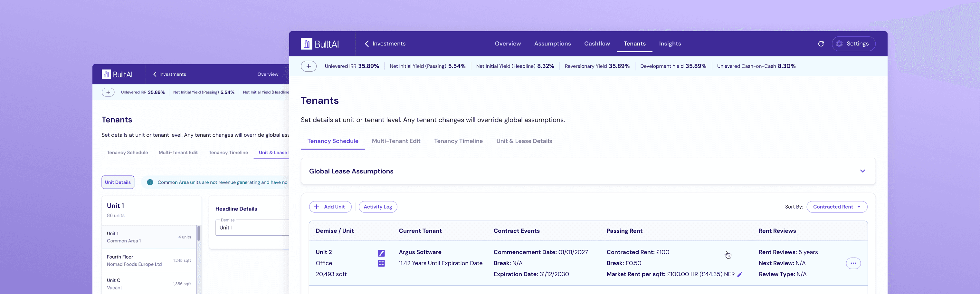Click the Unlevered IRR 35.89% metric in front window
980x294 pixels.
pos(352,66)
